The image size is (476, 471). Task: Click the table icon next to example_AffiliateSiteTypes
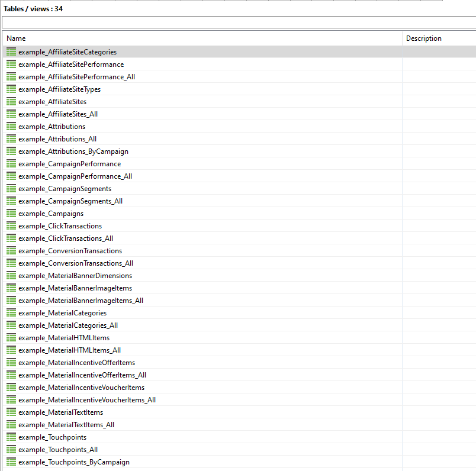click(x=11, y=89)
